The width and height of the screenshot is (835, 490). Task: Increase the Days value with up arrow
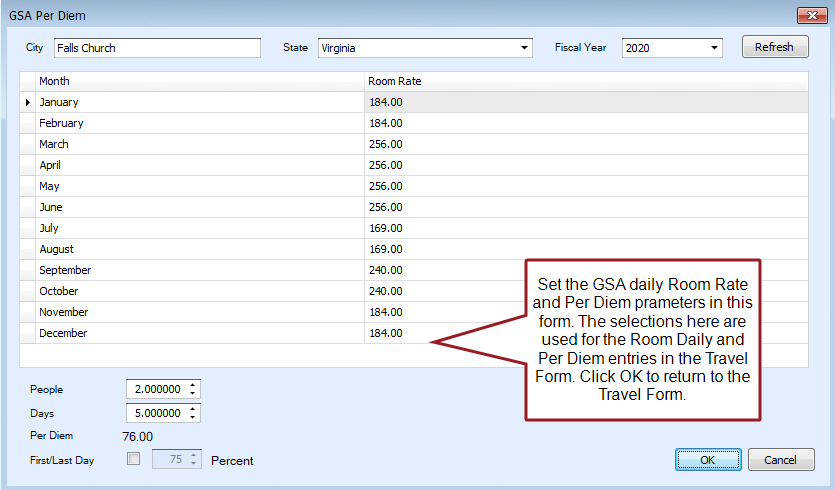(x=193, y=409)
